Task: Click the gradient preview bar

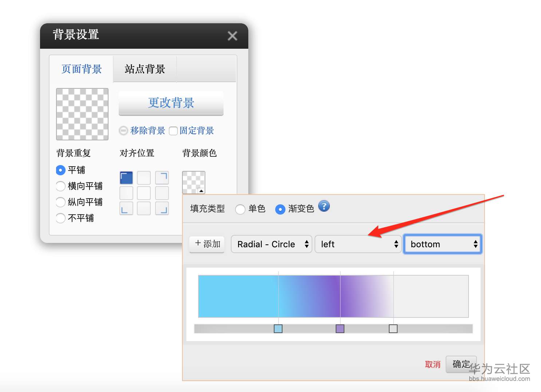Action: coord(333,296)
